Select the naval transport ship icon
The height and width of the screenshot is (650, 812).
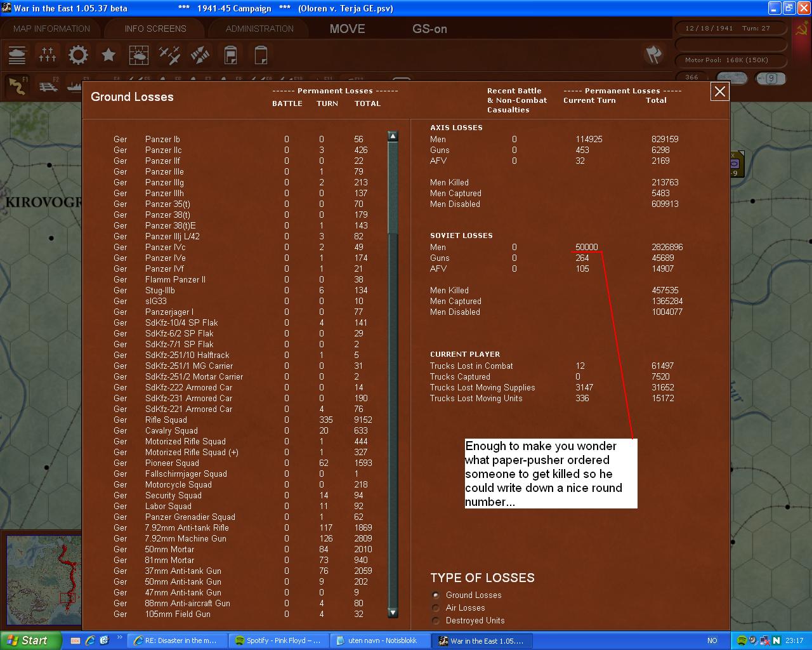coord(74,86)
